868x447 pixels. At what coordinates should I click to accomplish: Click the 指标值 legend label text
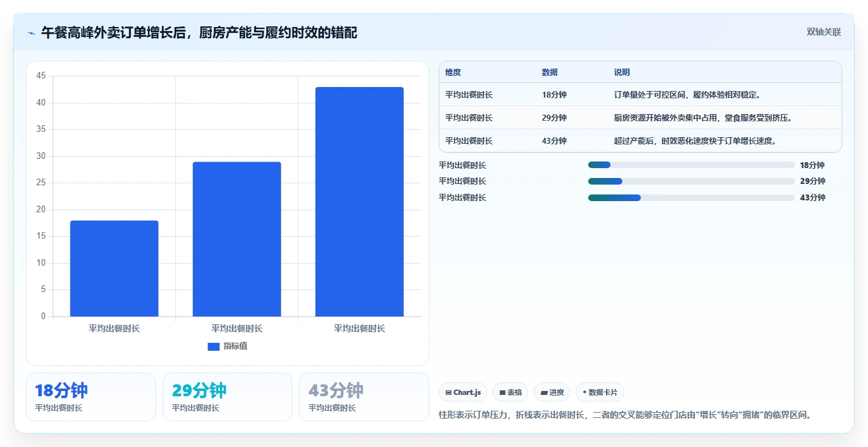pos(235,346)
